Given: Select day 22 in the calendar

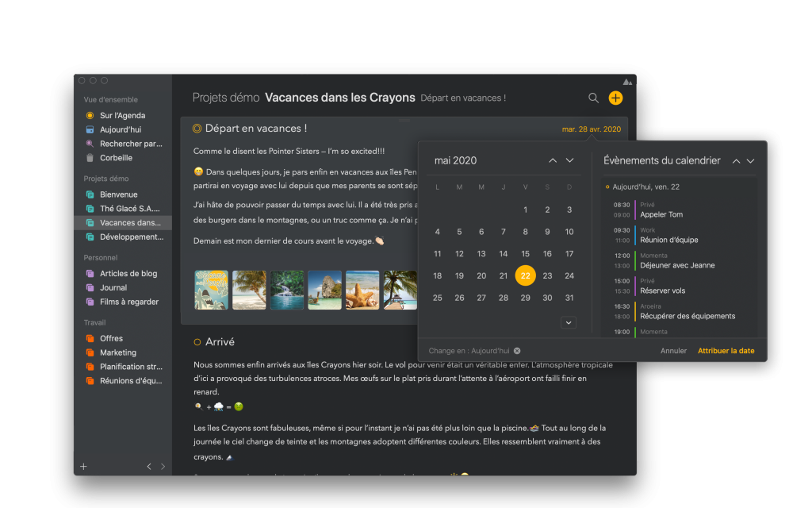Looking at the screenshot, I should (525, 275).
